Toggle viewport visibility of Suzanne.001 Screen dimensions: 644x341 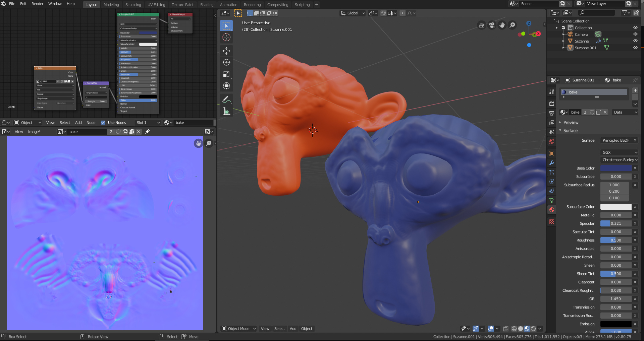pos(636,48)
